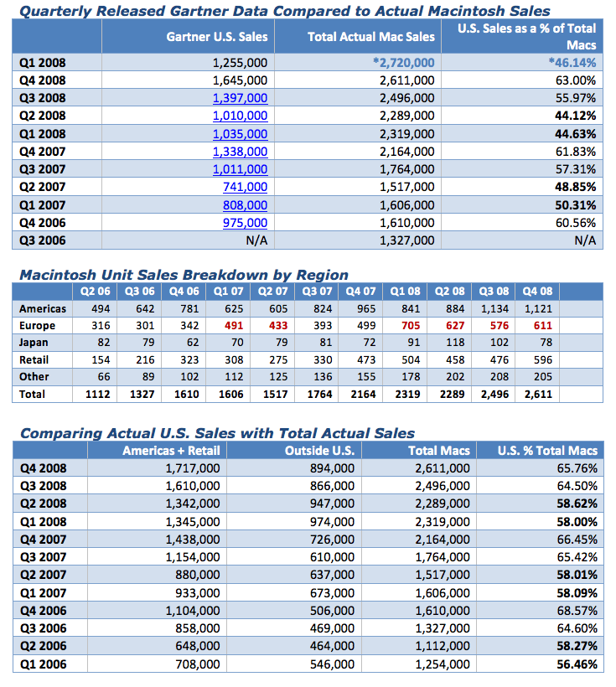Click the red 611 Europe value

click(x=543, y=326)
